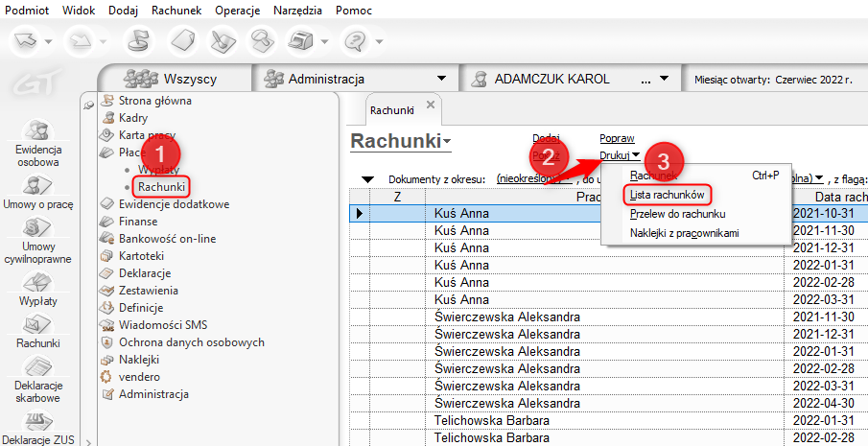Choose Rachunek Ctrl+P print option
This screenshot has width=868, height=446.
coord(695,176)
